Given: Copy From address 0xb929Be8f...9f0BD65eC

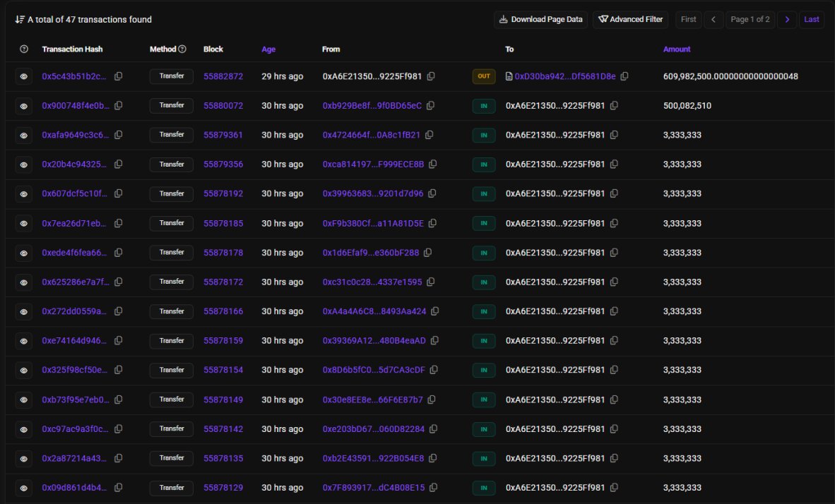Looking at the screenshot, I should click(x=430, y=105).
